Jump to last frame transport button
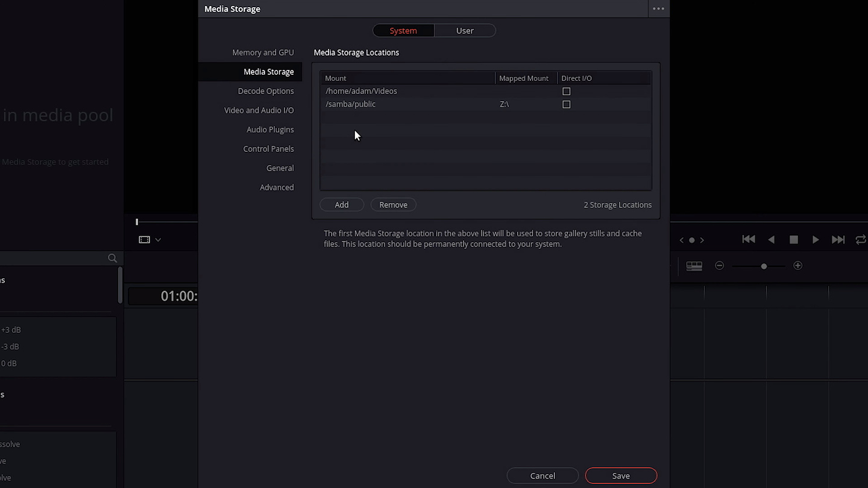The height and width of the screenshot is (488, 868). point(838,240)
